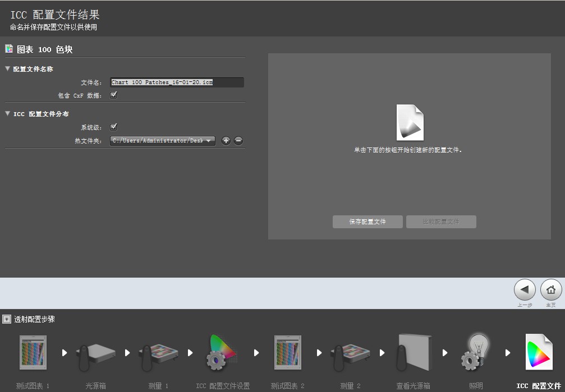Go to home with 主页 button
Viewport: 565px width, 392px height.
point(550,290)
